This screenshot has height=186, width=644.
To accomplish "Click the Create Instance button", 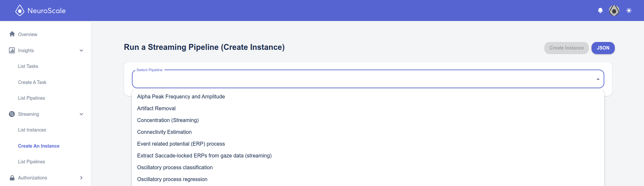I will (566, 48).
